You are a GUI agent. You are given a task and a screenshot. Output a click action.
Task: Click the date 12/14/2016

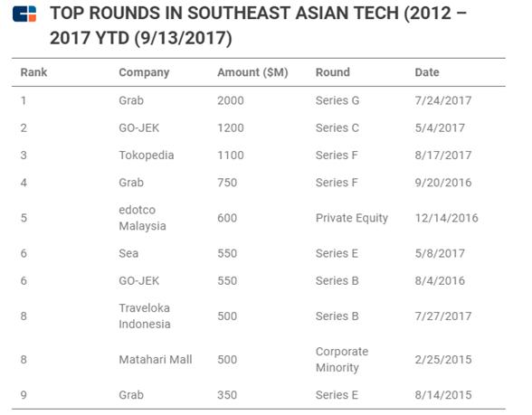pyautogui.click(x=446, y=218)
